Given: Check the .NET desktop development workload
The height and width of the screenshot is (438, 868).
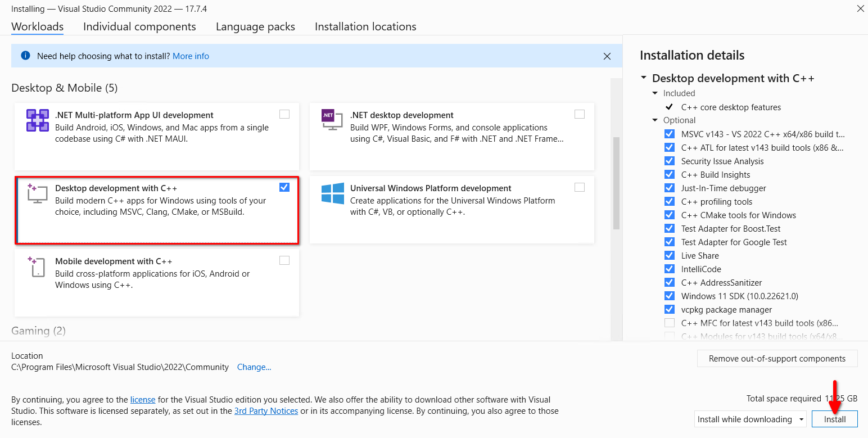Looking at the screenshot, I should coord(580,114).
